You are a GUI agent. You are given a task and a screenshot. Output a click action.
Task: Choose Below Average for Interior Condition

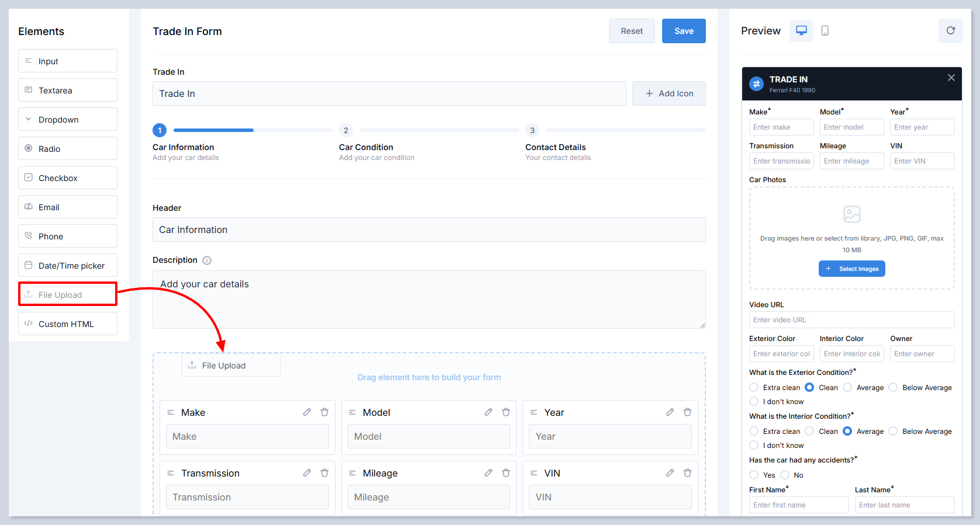click(893, 432)
